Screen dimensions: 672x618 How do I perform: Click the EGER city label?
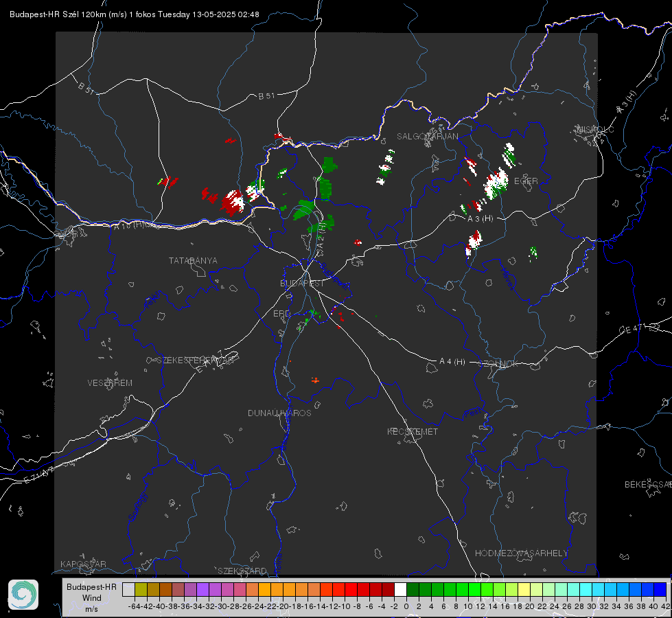click(526, 181)
